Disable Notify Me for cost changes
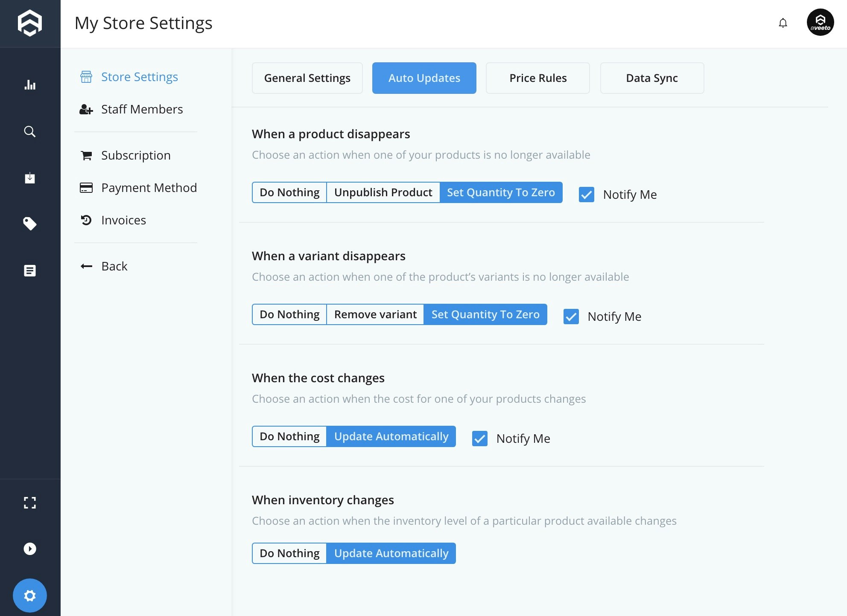The height and width of the screenshot is (616, 847). pos(480,439)
